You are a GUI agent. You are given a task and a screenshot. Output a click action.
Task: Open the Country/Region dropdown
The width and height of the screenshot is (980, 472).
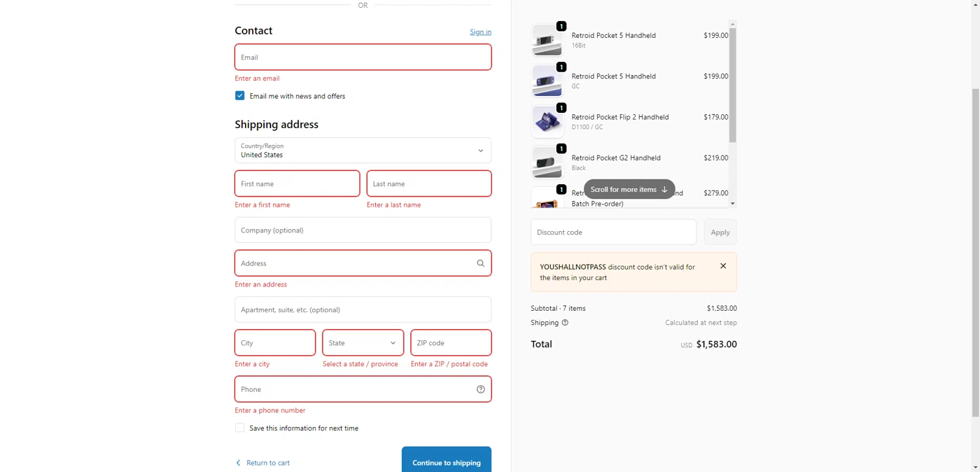pos(363,150)
